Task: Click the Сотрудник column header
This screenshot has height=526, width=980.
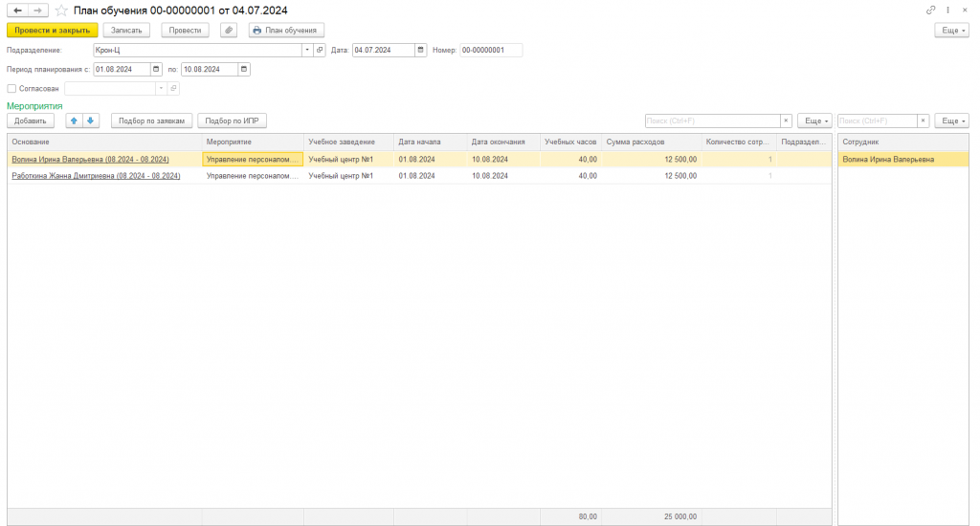Action: pos(903,142)
